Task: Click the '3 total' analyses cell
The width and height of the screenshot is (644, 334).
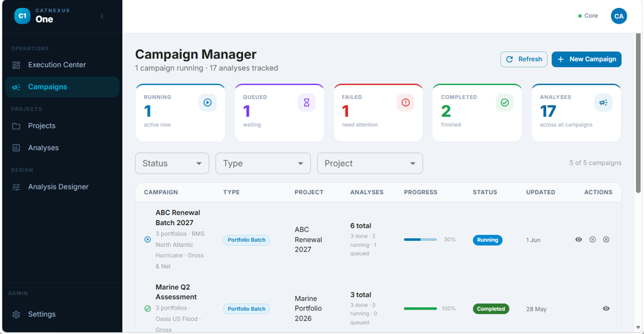Action: click(x=361, y=294)
